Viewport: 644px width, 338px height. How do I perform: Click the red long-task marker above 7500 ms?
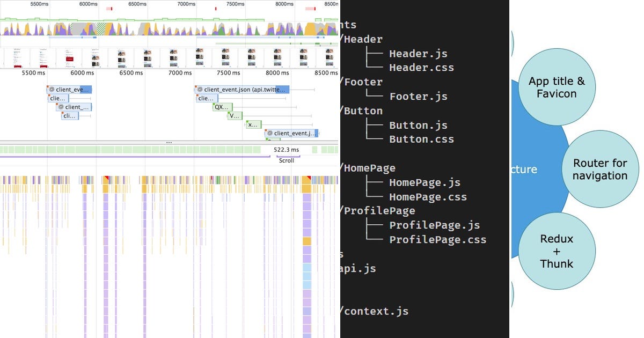click(x=215, y=8)
